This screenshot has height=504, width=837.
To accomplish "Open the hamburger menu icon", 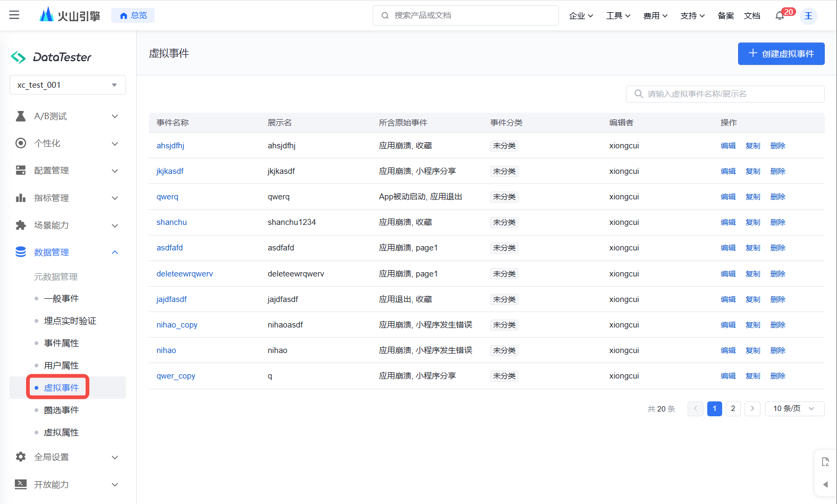I will (x=14, y=15).
